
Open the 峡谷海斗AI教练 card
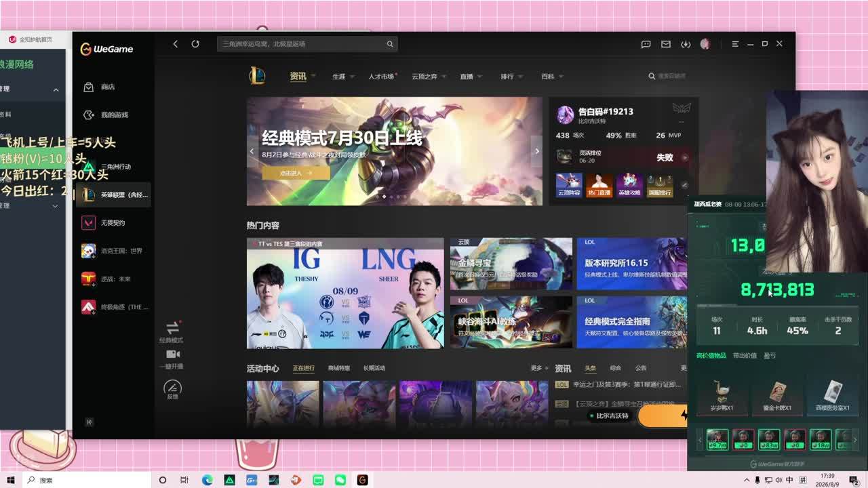point(511,322)
